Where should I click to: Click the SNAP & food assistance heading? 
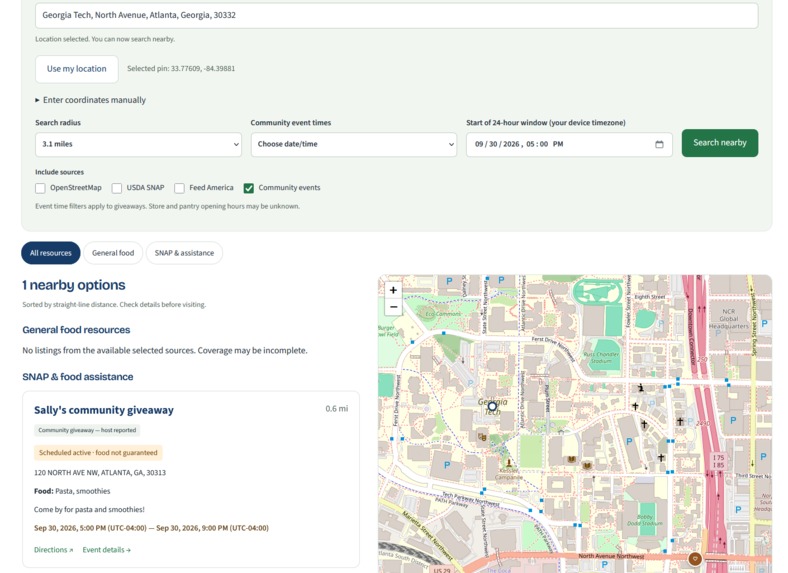tap(78, 376)
